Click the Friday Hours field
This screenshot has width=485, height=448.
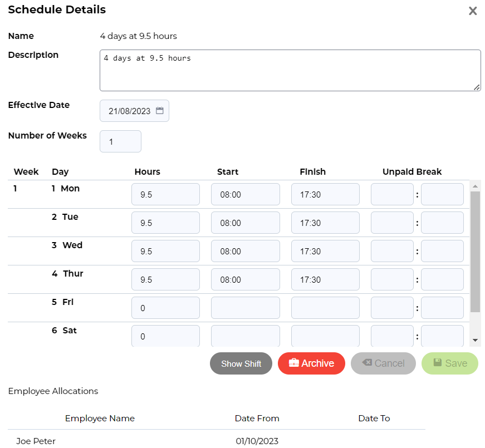(165, 308)
